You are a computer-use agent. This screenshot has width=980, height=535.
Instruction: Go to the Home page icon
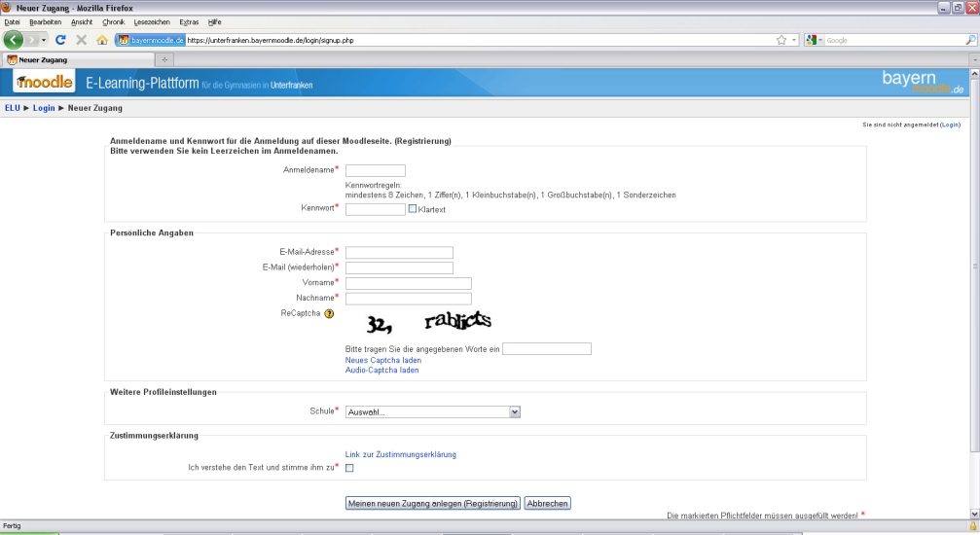102,40
